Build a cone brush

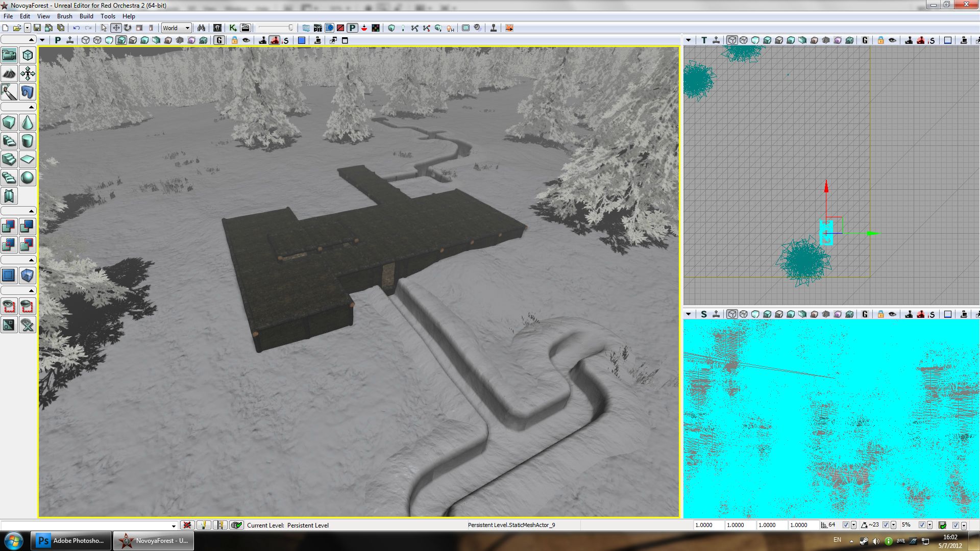[x=28, y=122]
